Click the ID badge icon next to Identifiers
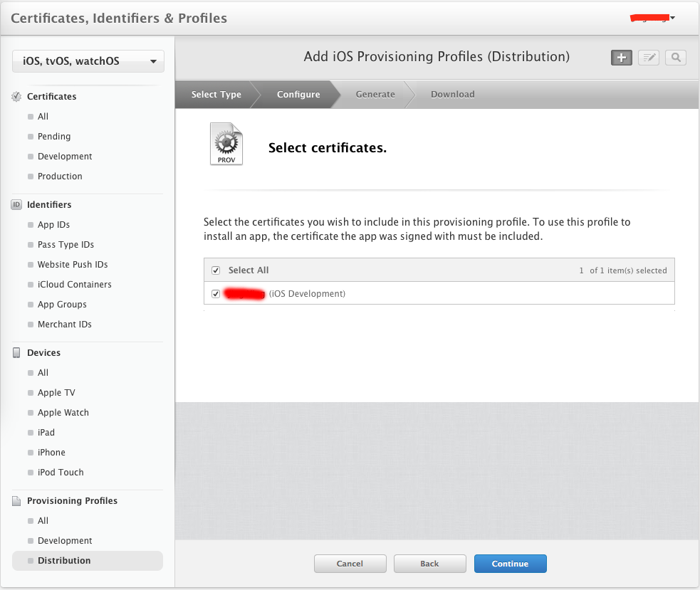This screenshot has width=700, height=590. point(16,204)
